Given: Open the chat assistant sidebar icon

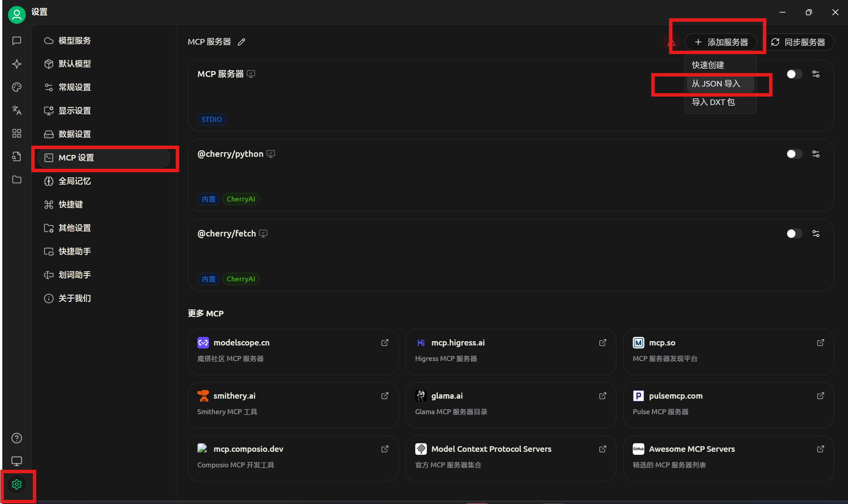Looking at the screenshot, I should coord(17,41).
